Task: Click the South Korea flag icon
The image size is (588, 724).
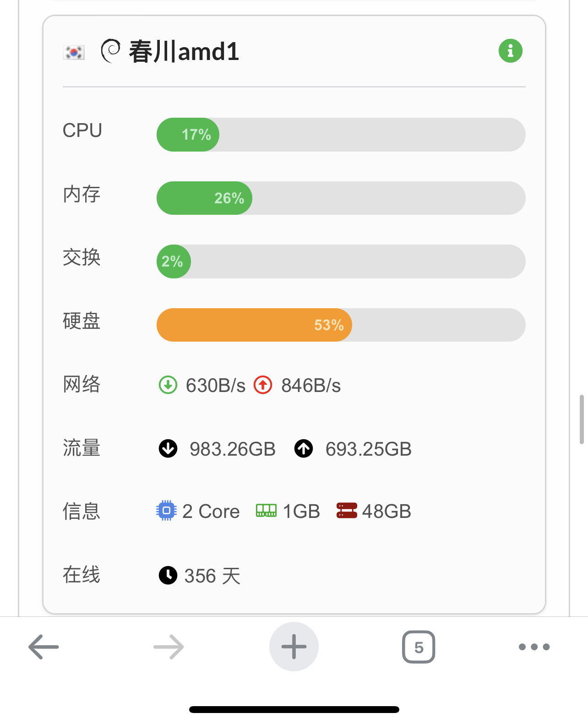Action: click(x=74, y=52)
